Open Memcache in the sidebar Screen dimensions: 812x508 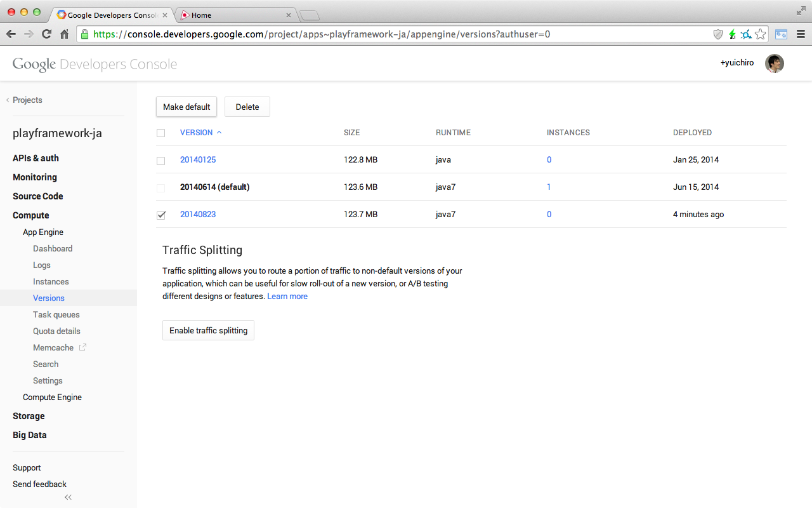click(53, 347)
